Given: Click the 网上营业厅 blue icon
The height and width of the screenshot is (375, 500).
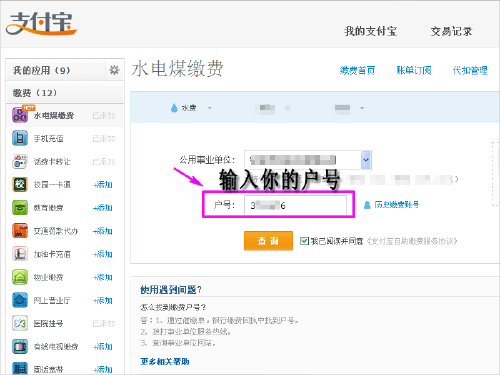Looking at the screenshot, I should [20, 300].
